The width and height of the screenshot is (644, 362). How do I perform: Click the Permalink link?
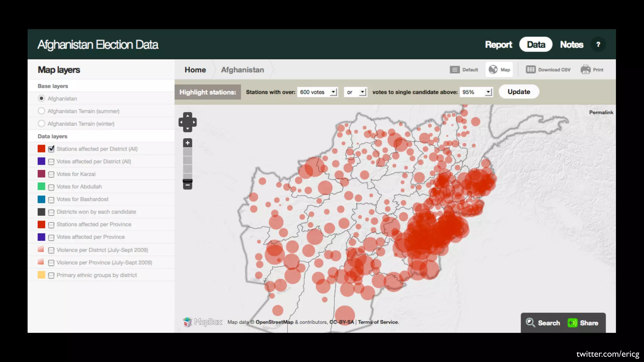[x=601, y=112]
